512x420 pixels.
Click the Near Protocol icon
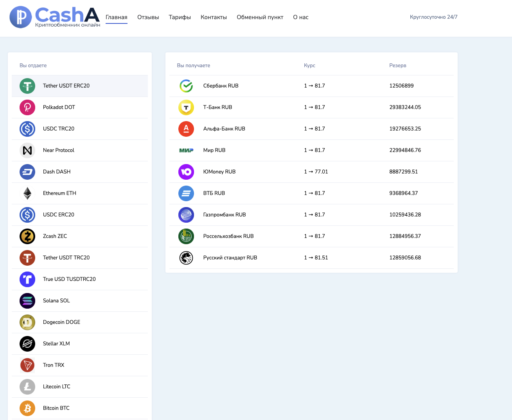tap(27, 150)
